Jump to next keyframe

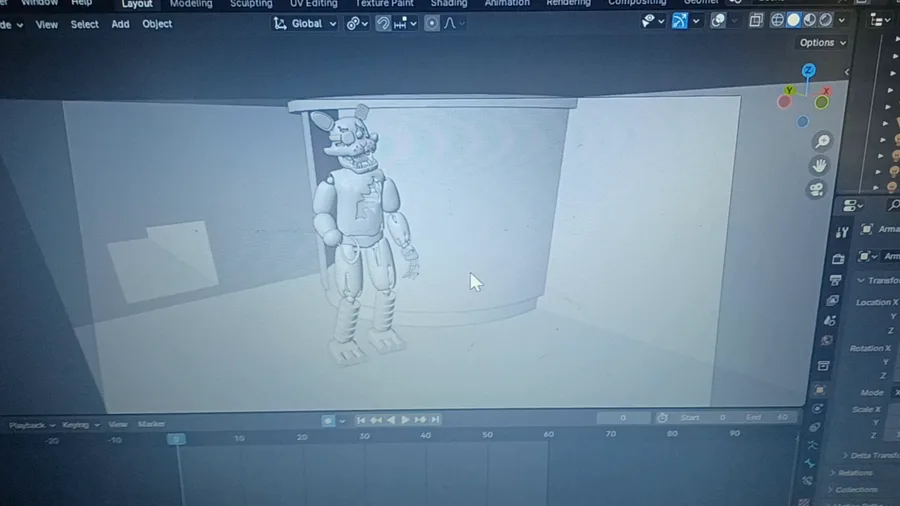coord(420,420)
